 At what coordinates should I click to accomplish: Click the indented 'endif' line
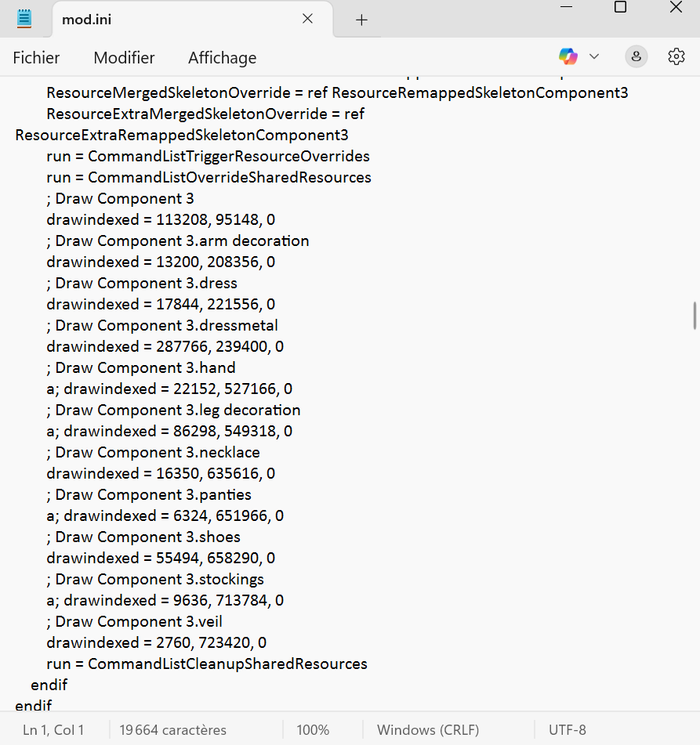[49, 685]
